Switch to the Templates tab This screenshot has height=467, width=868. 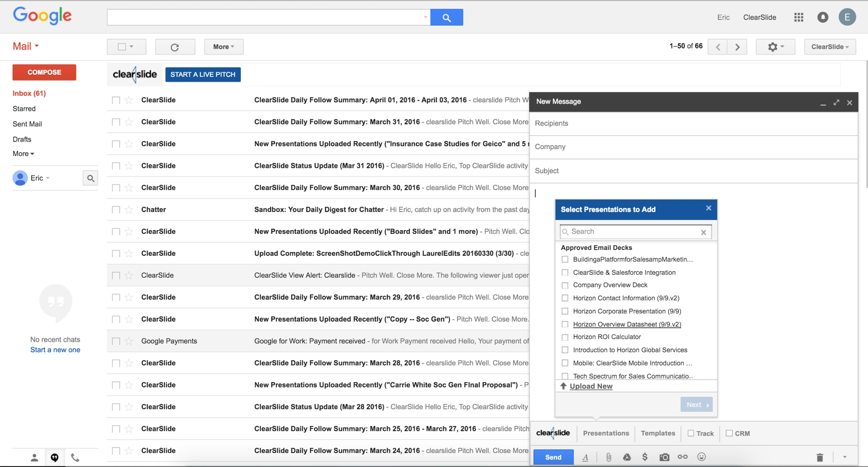(x=658, y=433)
